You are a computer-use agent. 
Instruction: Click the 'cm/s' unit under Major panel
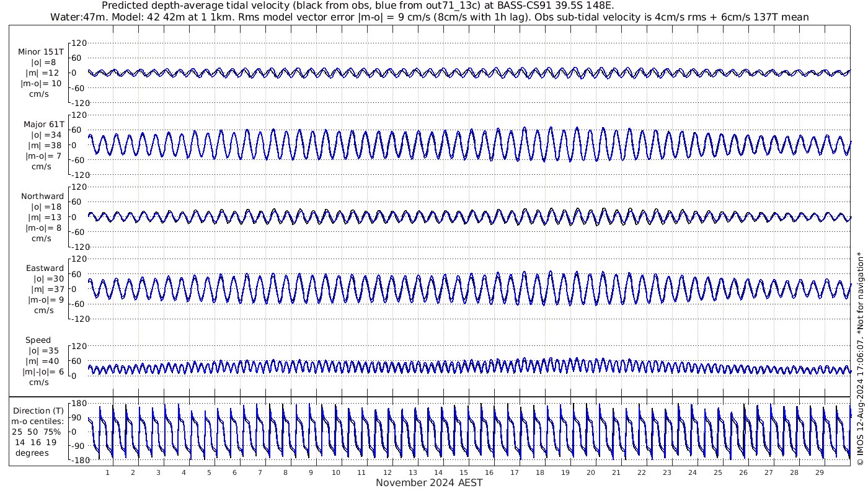point(42,166)
